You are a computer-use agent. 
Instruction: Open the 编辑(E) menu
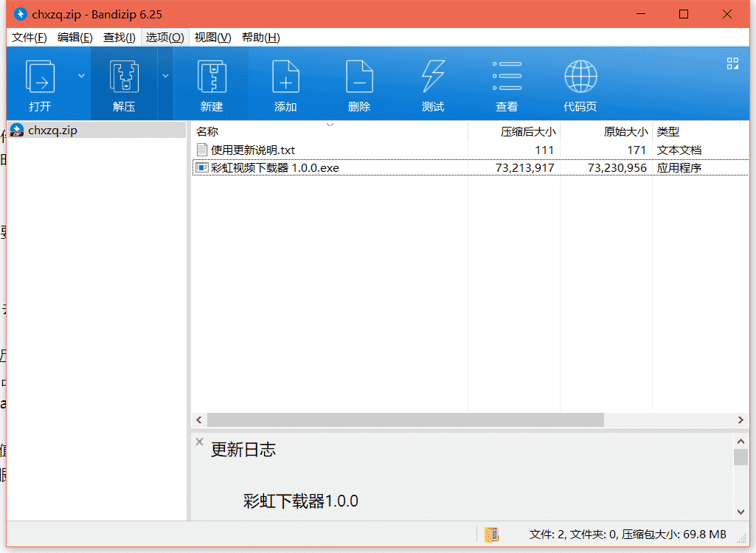pyautogui.click(x=74, y=38)
